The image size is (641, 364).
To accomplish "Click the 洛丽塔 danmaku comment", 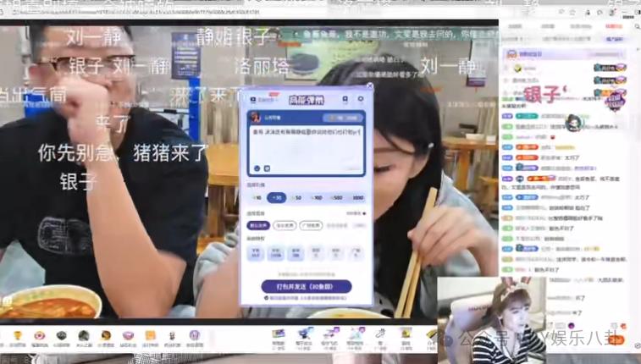I will coord(262,66).
